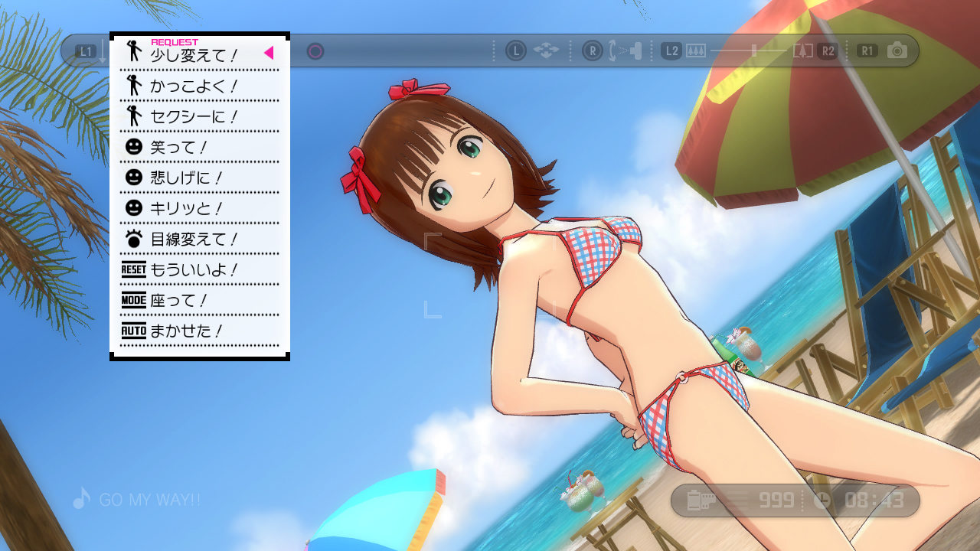Click the music note icon

81,499
